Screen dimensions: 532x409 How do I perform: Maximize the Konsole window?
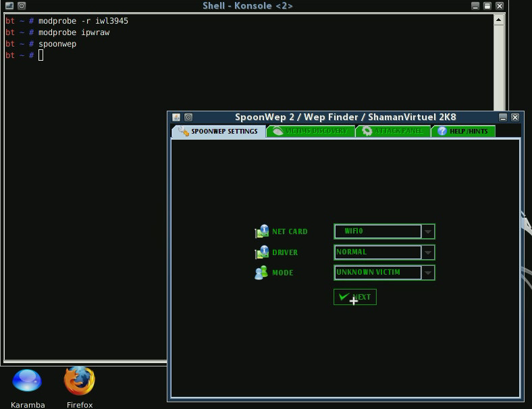click(x=487, y=6)
